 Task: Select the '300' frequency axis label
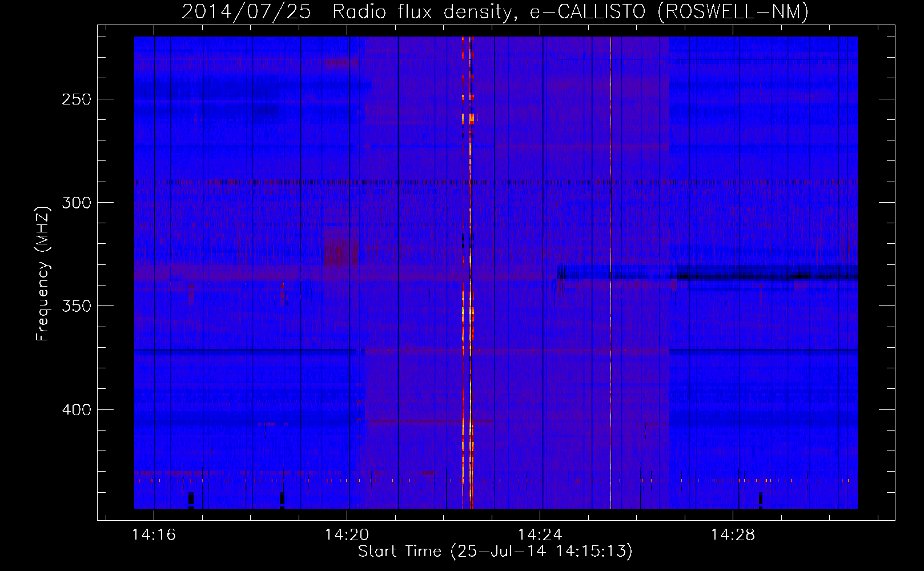tap(77, 203)
